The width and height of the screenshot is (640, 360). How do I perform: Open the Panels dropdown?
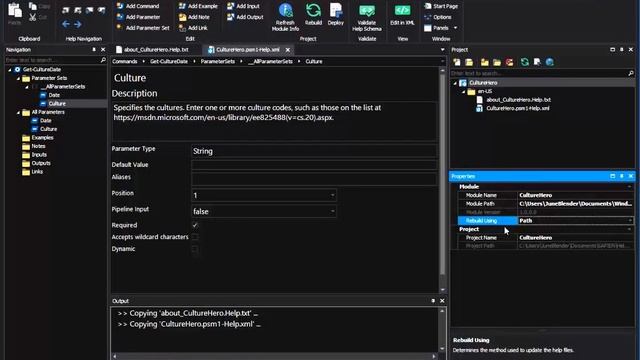point(440,28)
